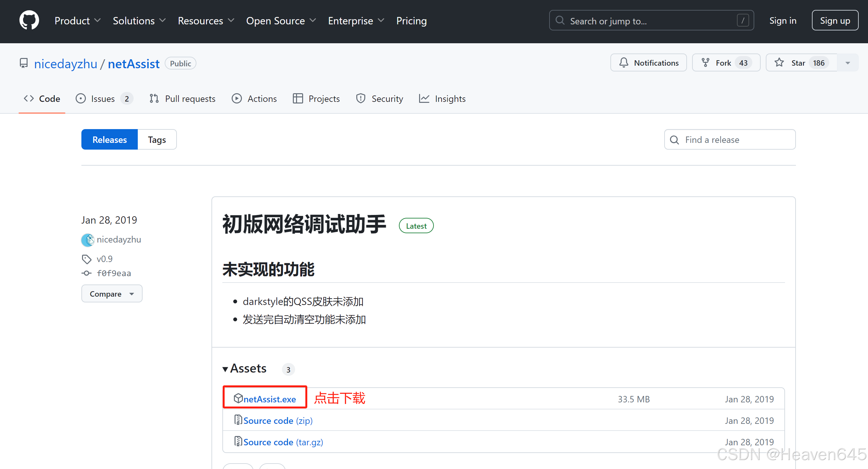Click the Star icon

coord(779,63)
